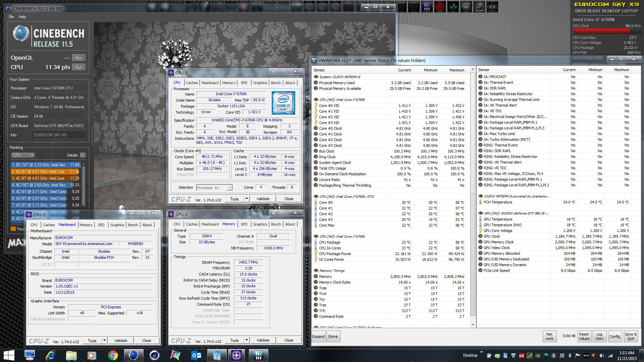Click the Intel Core i7 logo in CPU-Z
Screen dimensions: 644x362
point(283,103)
